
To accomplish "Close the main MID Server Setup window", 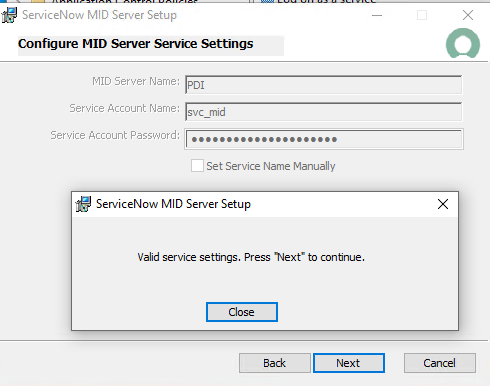I will [468, 15].
